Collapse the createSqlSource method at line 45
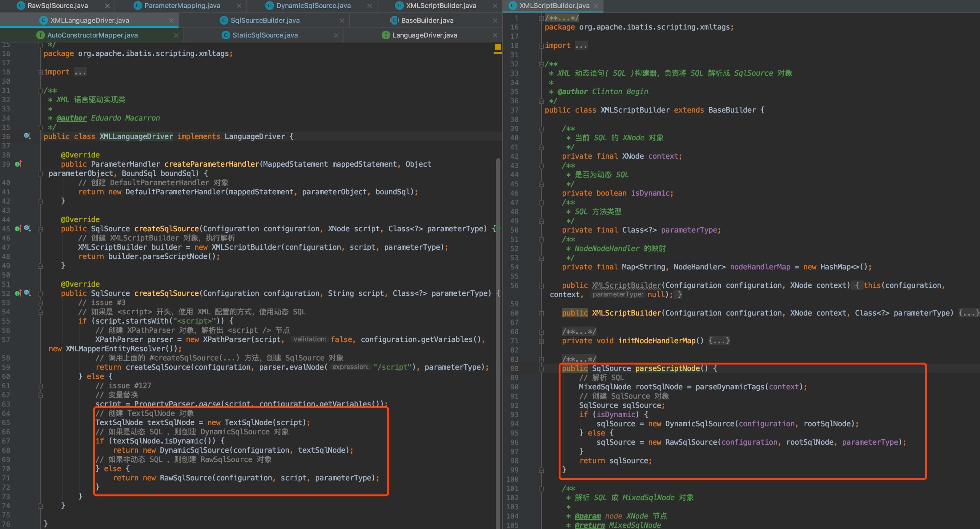The height and width of the screenshot is (529, 980). [40, 229]
